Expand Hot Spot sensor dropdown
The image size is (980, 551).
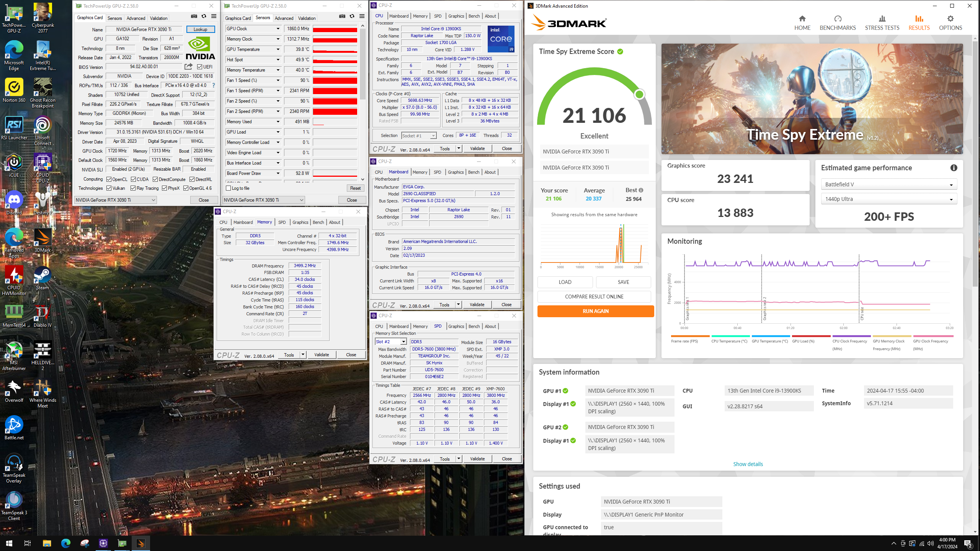point(278,60)
